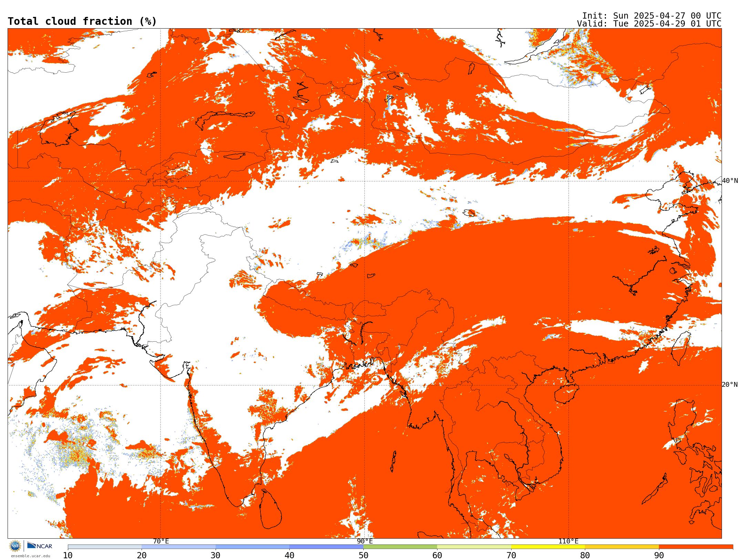This screenshot has width=744, height=560.
Task: Click the colorbar tick label "20"
Action: pos(142,555)
